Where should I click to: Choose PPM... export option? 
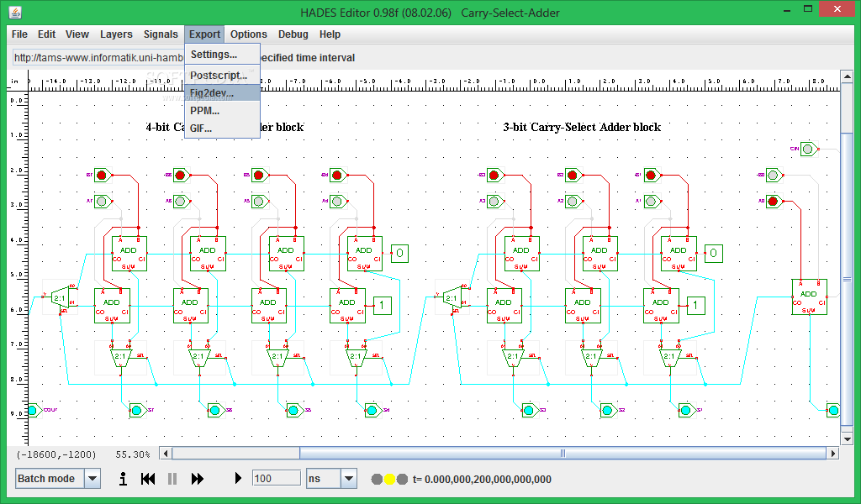222,110
